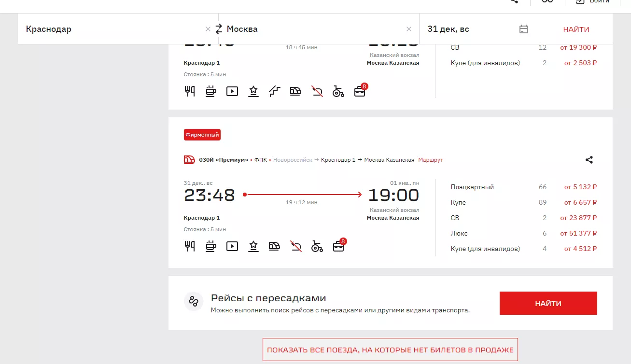Click video entertainment icon on upper train
This screenshot has width=631, height=364.
pos(232,91)
